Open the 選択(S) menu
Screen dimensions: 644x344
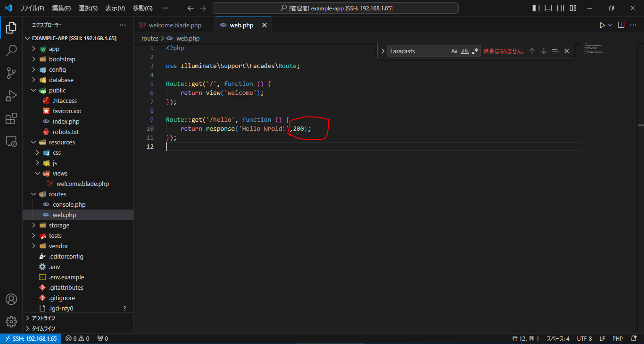point(88,8)
